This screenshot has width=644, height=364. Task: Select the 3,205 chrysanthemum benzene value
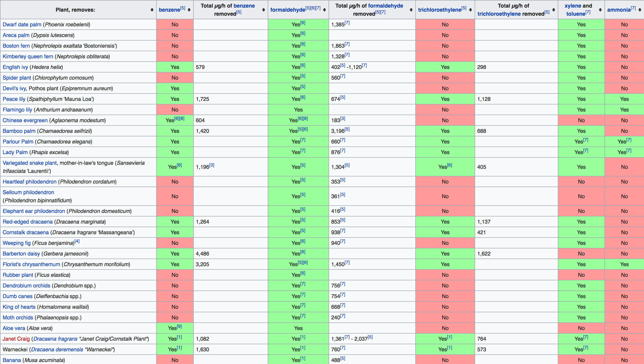(x=202, y=264)
